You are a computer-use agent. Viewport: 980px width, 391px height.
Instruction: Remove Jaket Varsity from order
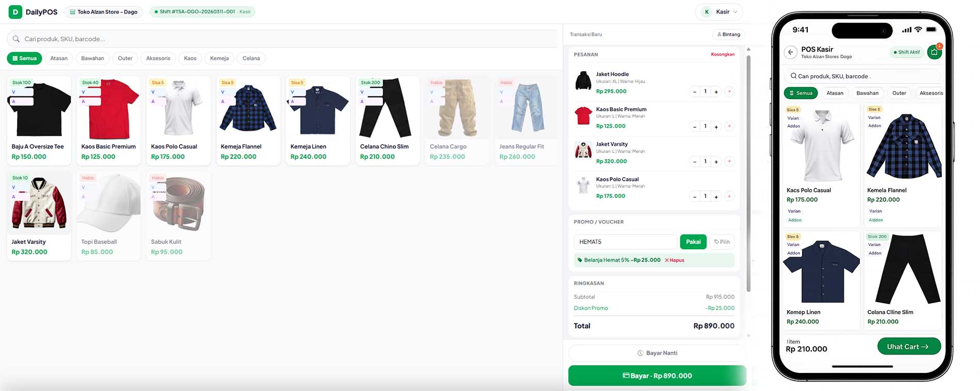tap(729, 161)
